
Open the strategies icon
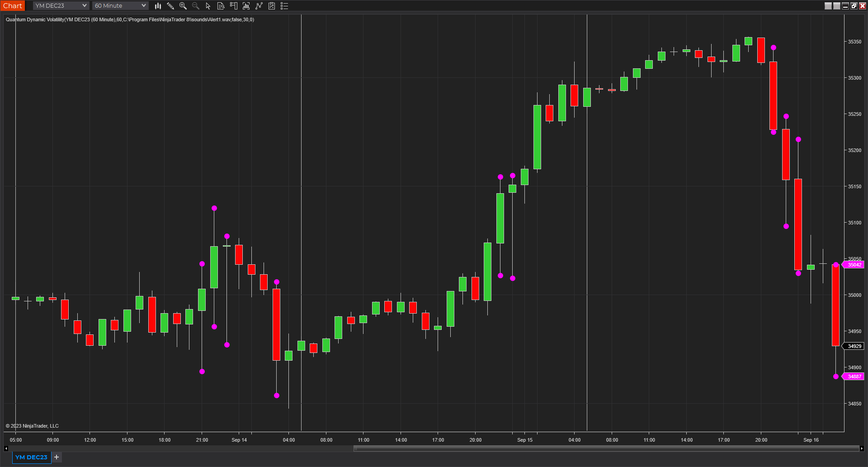[x=272, y=6]
